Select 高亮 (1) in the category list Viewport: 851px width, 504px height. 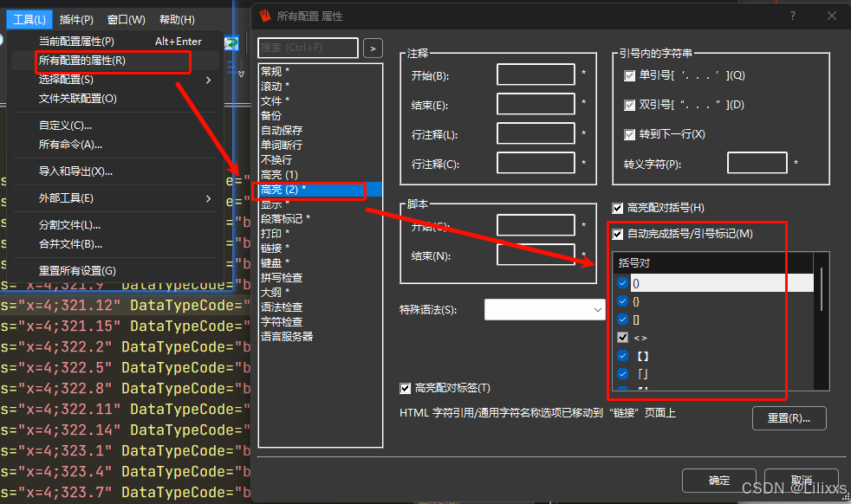[321, 175]
